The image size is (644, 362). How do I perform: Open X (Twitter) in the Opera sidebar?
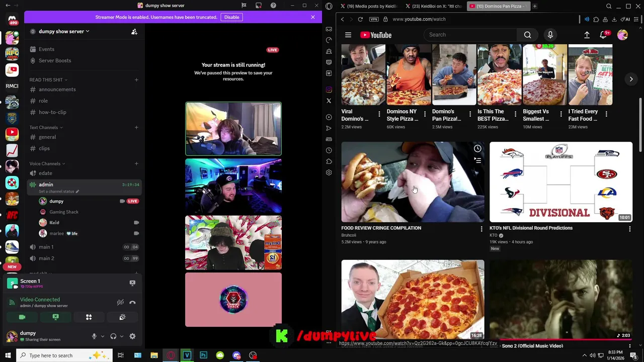point(329,101)
